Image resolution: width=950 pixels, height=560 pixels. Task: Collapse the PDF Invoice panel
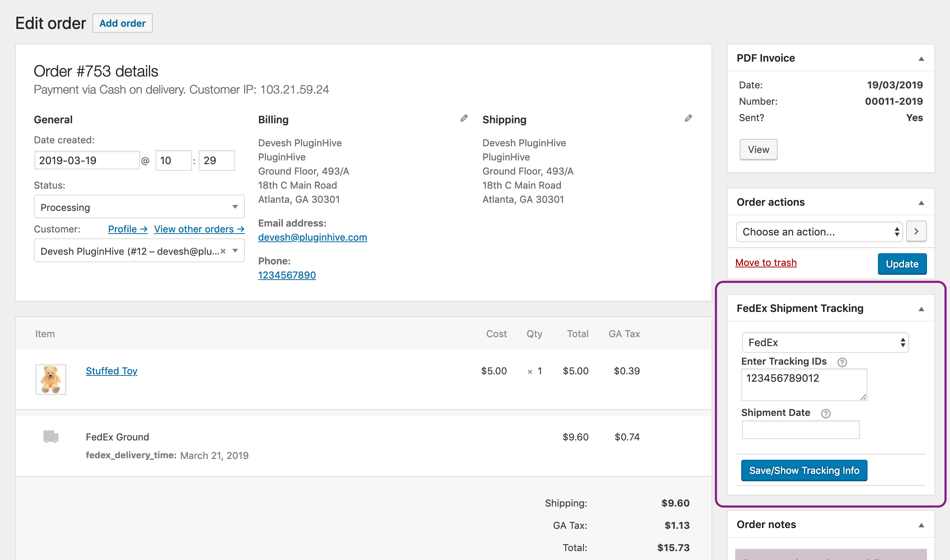(921, 59)
